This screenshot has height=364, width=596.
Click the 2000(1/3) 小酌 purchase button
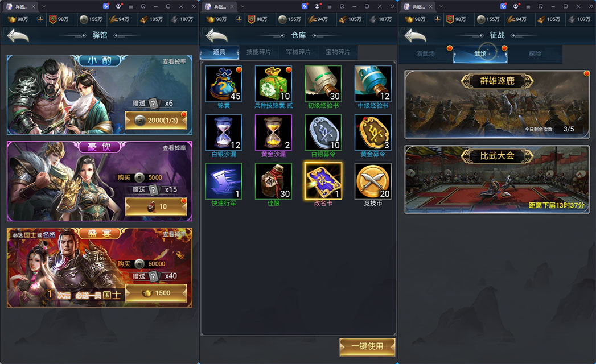click(x=156, y=121)
